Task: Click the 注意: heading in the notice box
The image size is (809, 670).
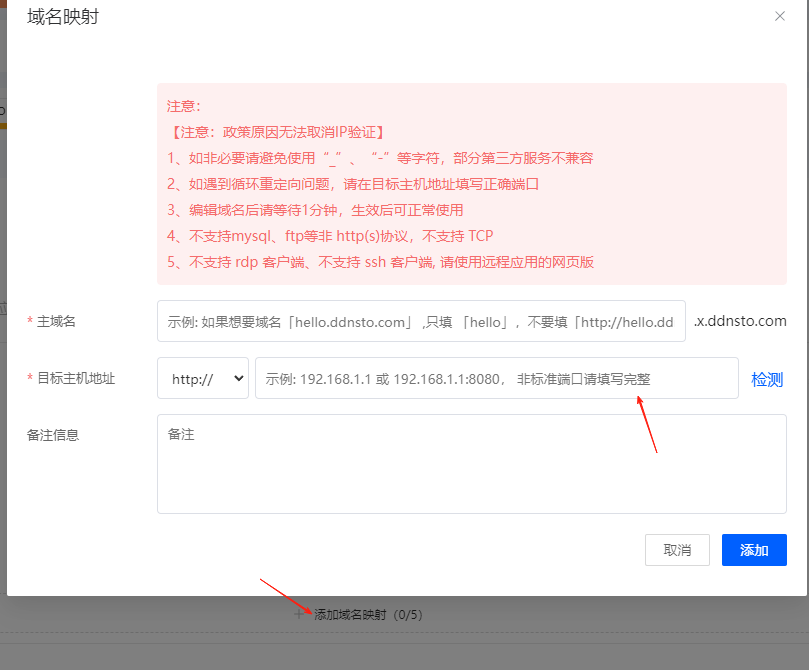Action: point(185,105)
